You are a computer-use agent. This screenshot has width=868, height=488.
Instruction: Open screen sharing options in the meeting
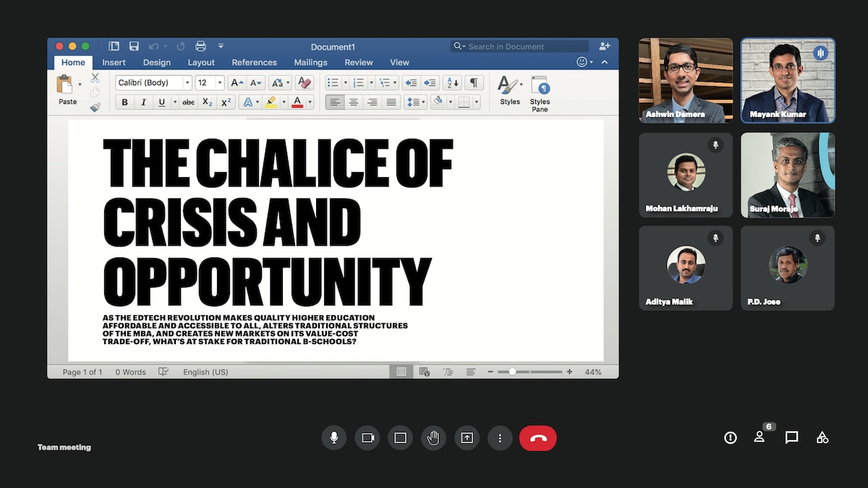pyautogui.click(x=467, y=437)
